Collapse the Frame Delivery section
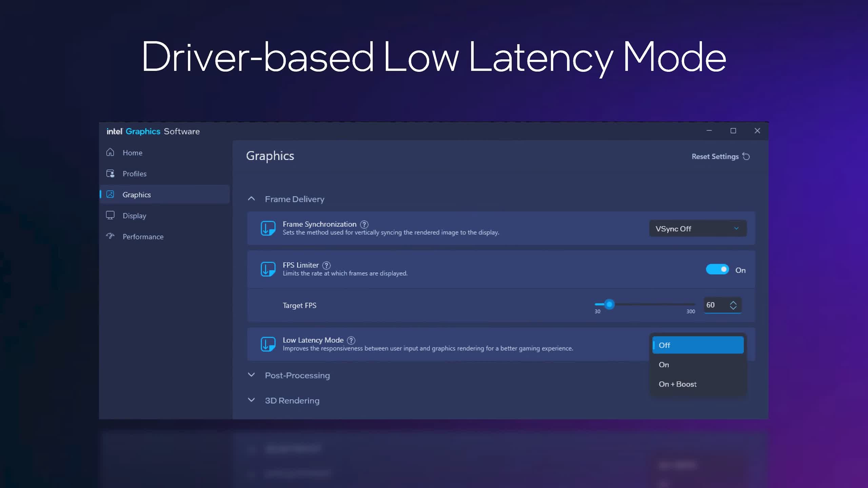The width and height of the screenshot is (868, 488). click(251, 199)
